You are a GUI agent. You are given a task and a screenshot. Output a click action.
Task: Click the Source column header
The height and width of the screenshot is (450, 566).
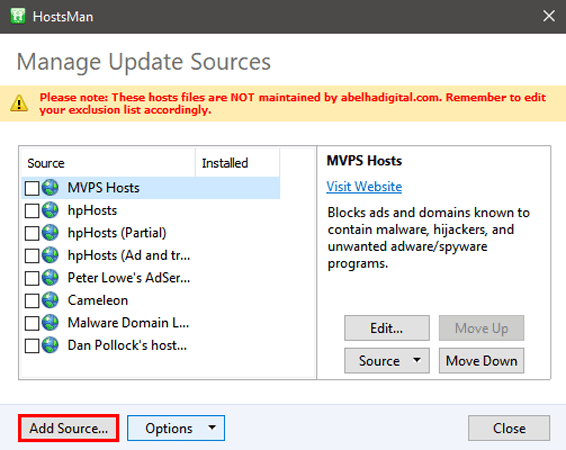click(108, 163)
